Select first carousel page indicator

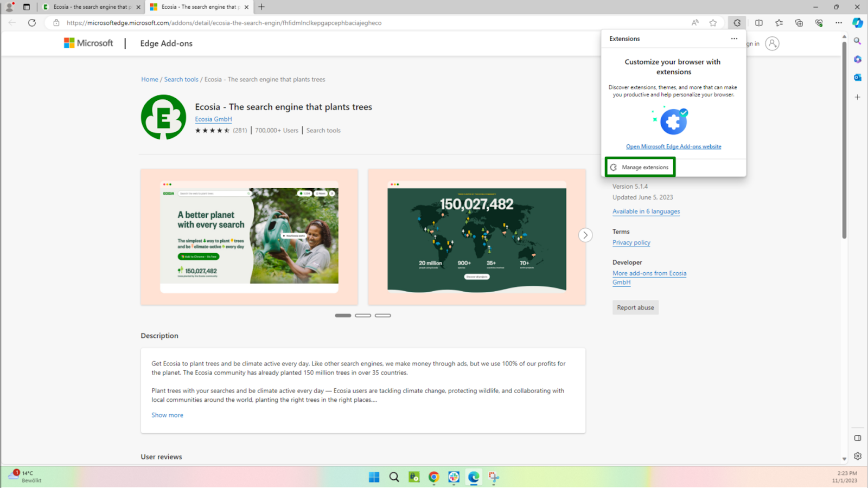click(x=343, y=316)
